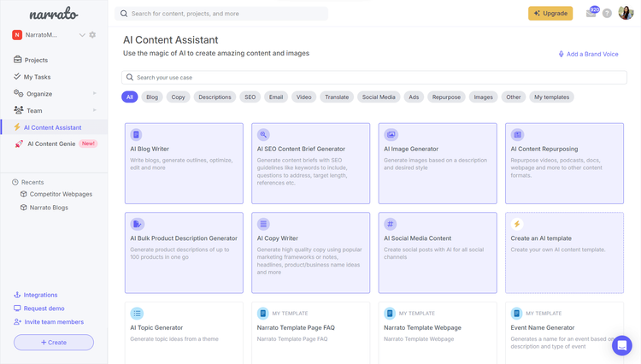641x364 pixels.
Task: Select the Video filter tab
Action: [303, 97]
